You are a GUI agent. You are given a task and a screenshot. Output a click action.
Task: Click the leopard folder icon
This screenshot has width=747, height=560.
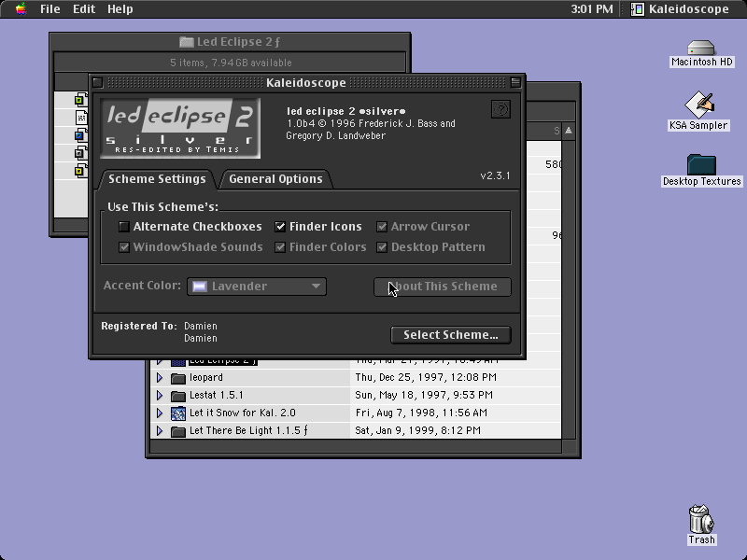[x=177, y=378]
